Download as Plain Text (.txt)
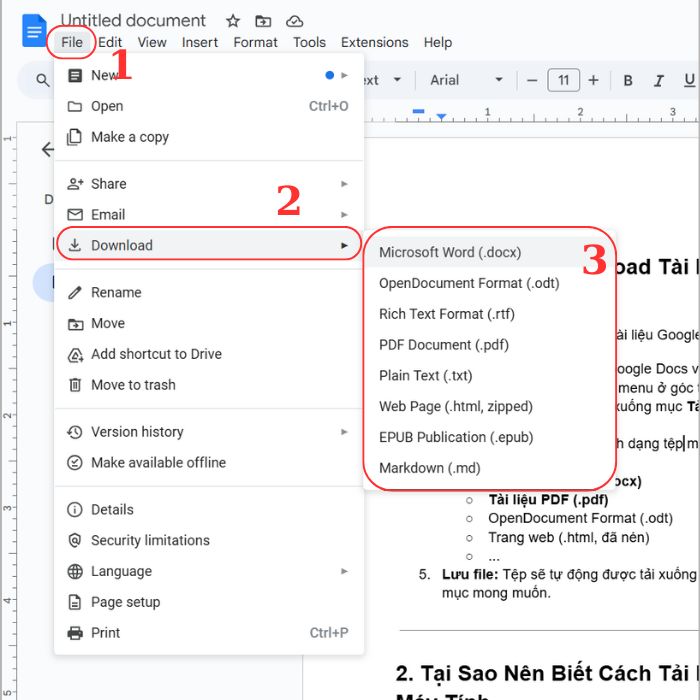This screenshot has width=700, height=700. point(490,375)
